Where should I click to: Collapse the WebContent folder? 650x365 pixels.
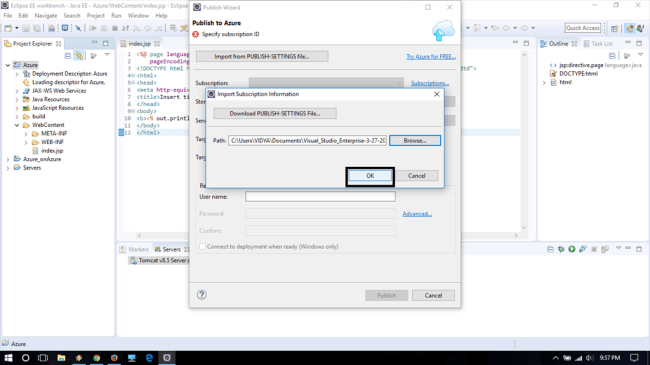pyautogui.click(x=17, y=125)
